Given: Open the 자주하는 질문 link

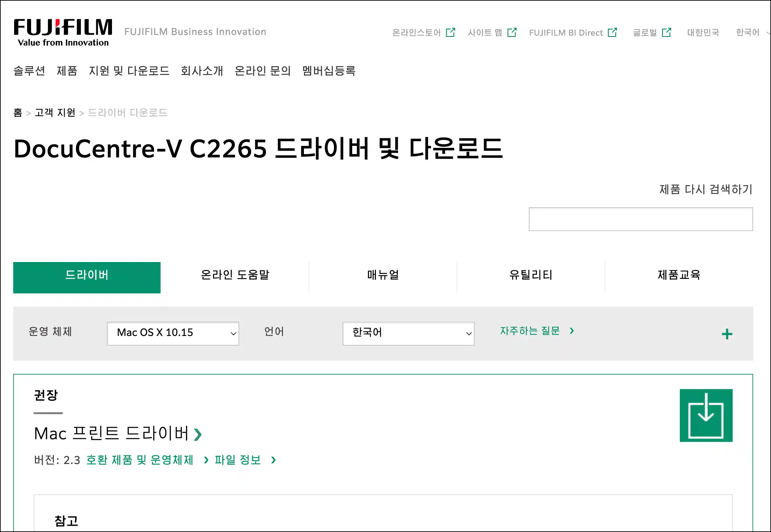Looking at the screenshot, I should point(530,331).
